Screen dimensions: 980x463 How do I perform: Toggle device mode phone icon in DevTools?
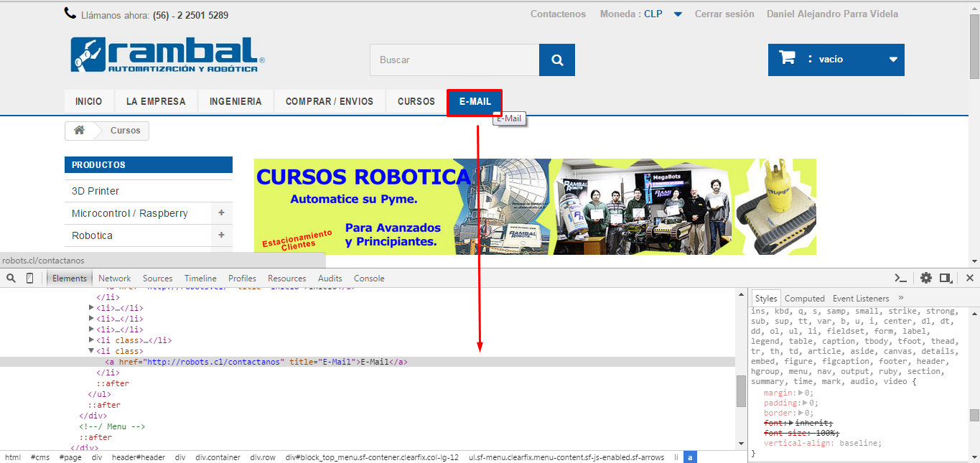[29, 278]
